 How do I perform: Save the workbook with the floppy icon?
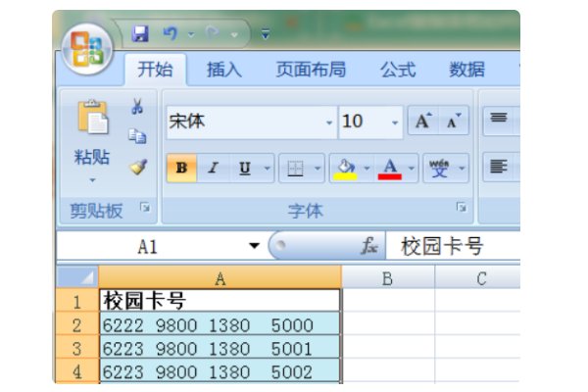tap(140, 33)
